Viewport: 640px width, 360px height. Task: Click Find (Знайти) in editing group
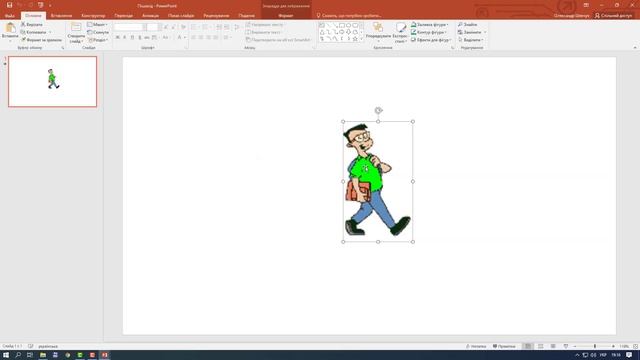tap(467, 24)
